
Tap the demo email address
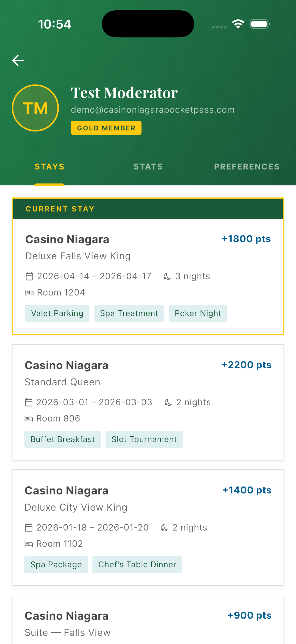[153, 110]
